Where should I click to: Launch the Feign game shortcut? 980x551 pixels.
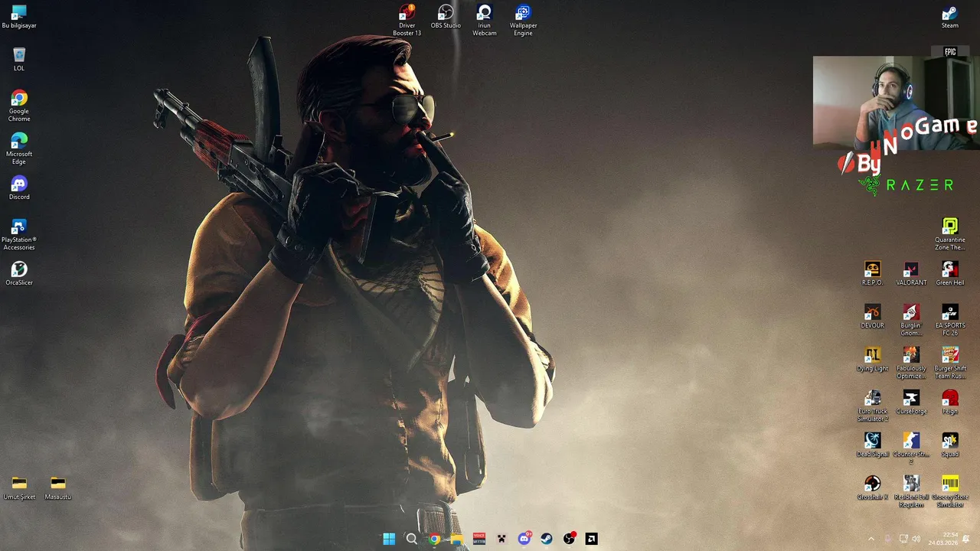950,403
